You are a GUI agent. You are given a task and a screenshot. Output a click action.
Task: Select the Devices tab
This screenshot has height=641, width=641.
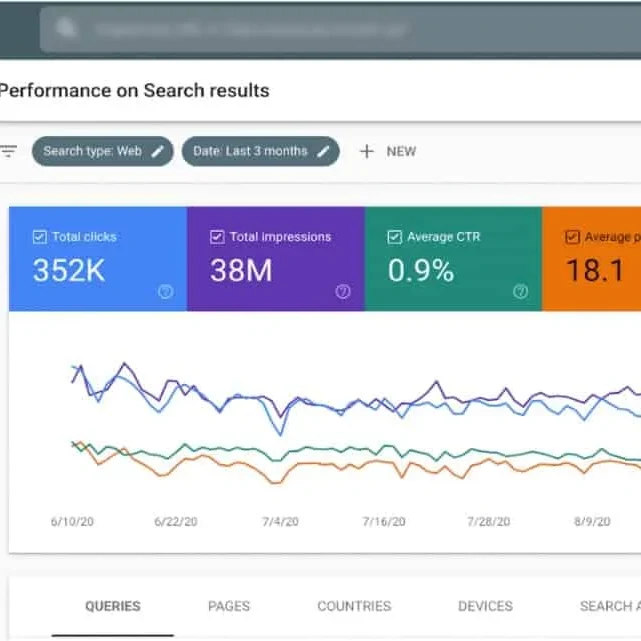485,606
